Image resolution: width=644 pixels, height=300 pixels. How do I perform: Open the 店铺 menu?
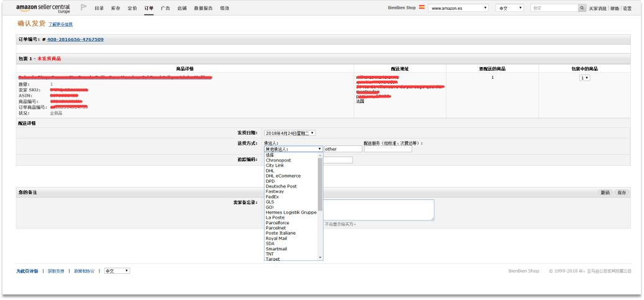pos(182,8)
